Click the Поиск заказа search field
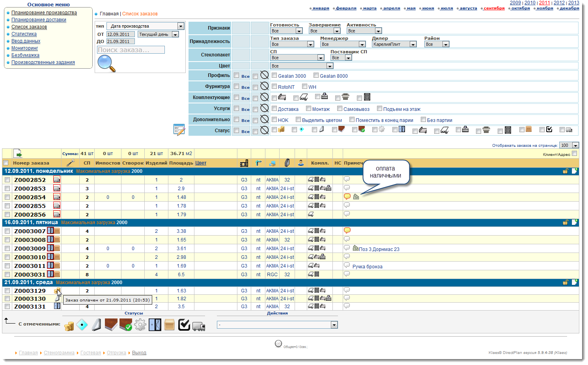This screenshot has height=365, width=588. click(131, 50)
